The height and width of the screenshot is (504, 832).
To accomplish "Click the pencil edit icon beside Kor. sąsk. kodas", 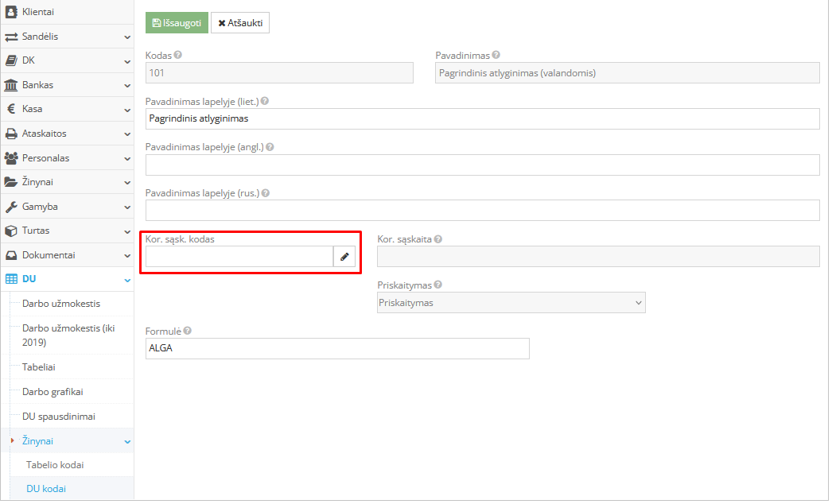I will tap(344, 257).
